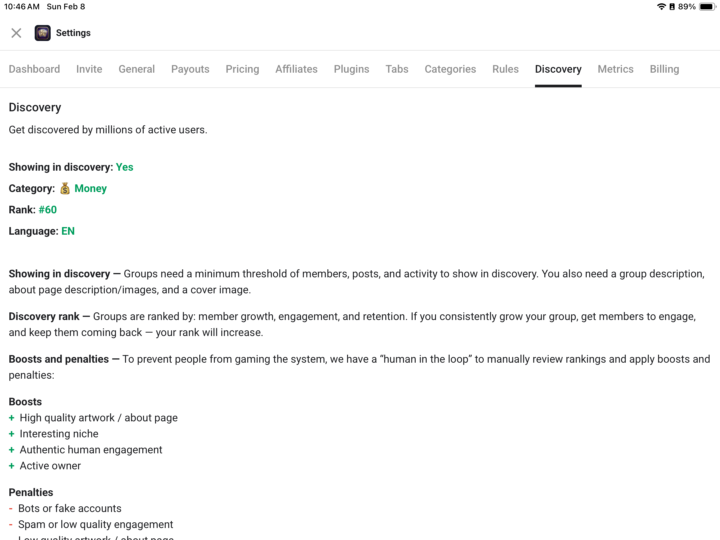Viewport: 720px width, 540px height.
Task: Select the Pricing tab
Action: tap(242, 69)
